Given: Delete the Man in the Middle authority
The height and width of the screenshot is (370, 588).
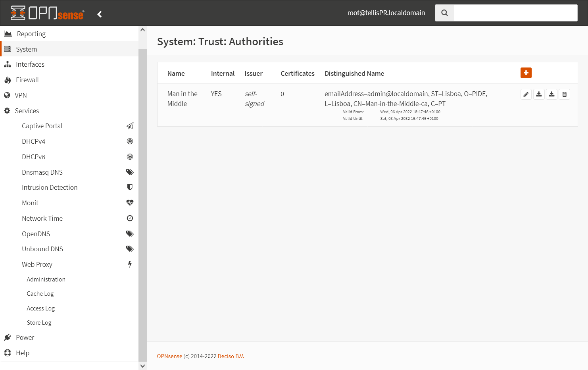Looking at the screenshot, I should 564,94.
